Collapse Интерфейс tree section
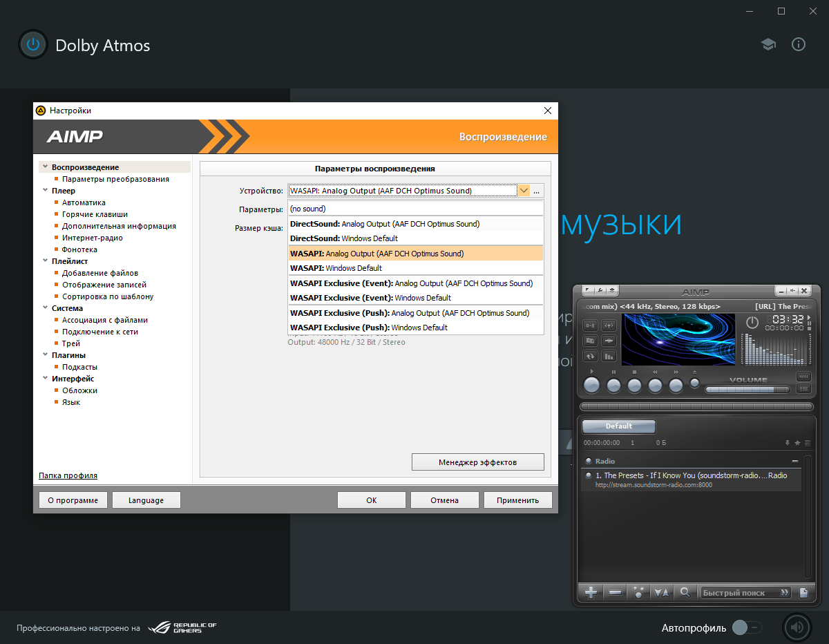The width and height of the screenshot is (829, 644). pyautogui.click(x=45, y=379)
